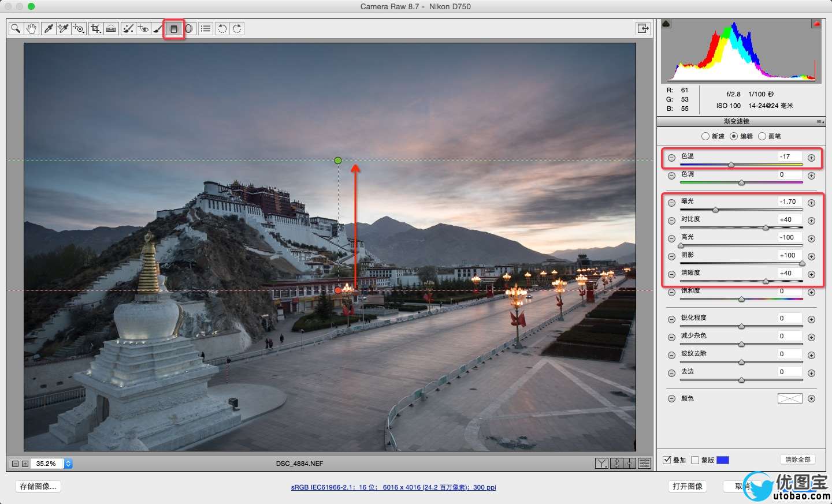Viewport: 832px width, 504px height.
Task: Rotate image 90° counterclockwise
Action: point(222,28)
